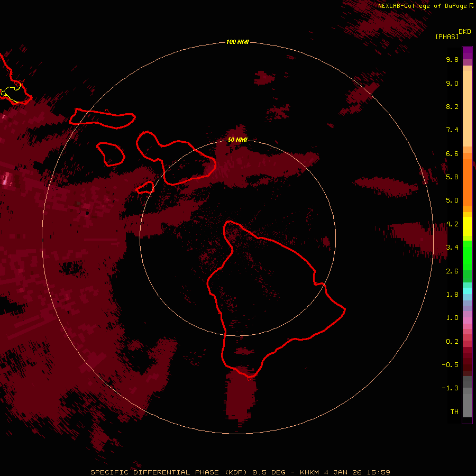Click the (KDP) abbreviation in caption
Screen dimensions: 476x476
[236, 472]
